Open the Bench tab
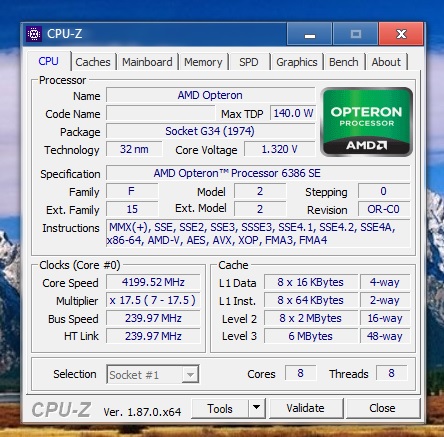Image resolution: width=444 pixels, height=437 pixels. (344, 62)
